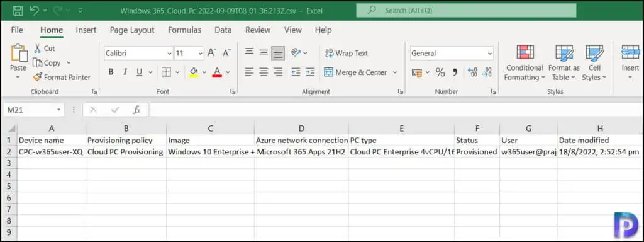Click the Borders icon
Image resolution: width=644 pixels, height=242 pixels.
pos(166,72)
